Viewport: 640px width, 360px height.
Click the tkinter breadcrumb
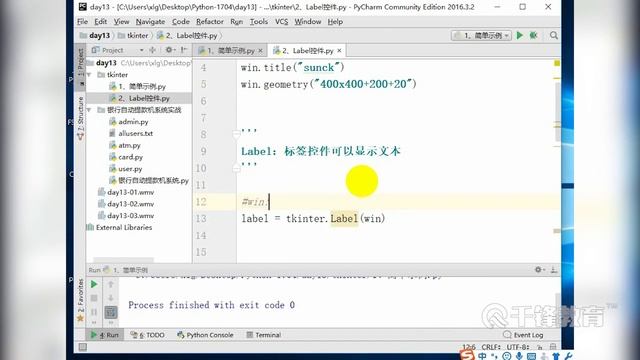click(133, 36)
